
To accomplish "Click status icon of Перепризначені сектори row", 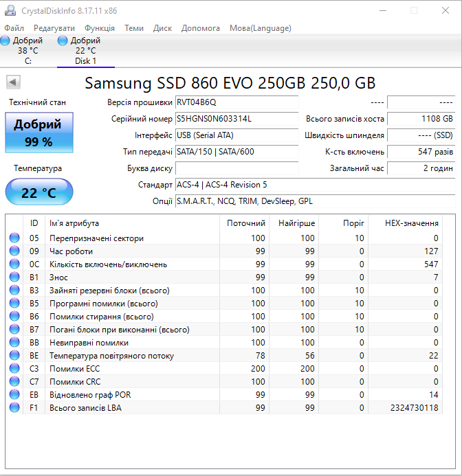I will point(14,238).
